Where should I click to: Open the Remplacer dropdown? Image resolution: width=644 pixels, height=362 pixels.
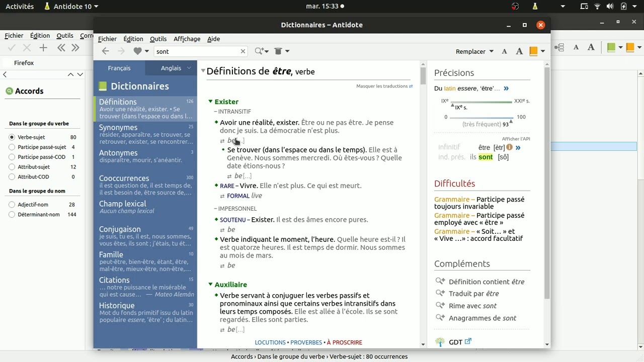click(474, 51)
